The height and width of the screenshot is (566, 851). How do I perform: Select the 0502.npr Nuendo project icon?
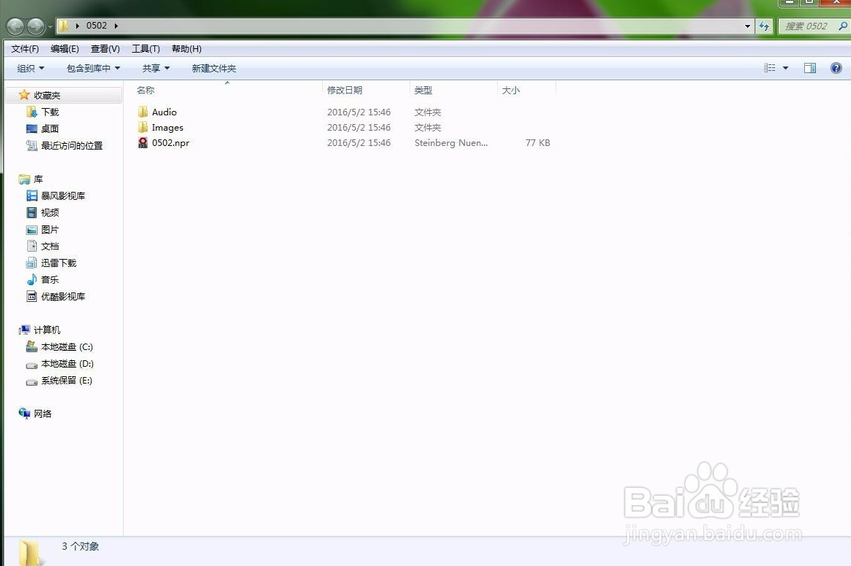pyautogui.click(x=143, y=142)
